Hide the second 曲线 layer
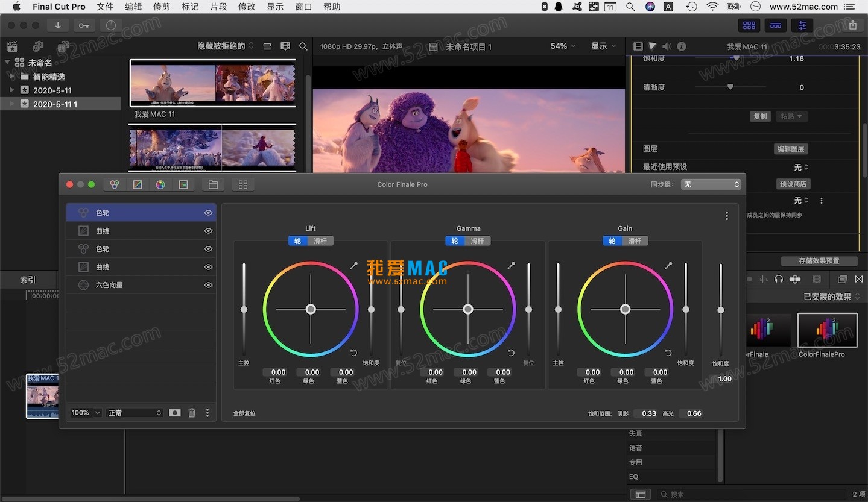Viewport: 868px width, 502px height. coord(208,267)
